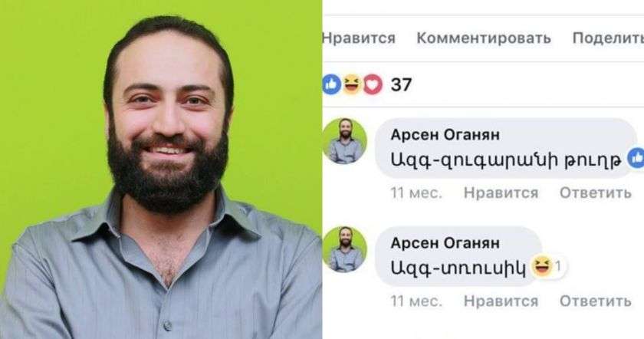Like the second comment via Нравится

pyautogui.click(x=501, y=301)
